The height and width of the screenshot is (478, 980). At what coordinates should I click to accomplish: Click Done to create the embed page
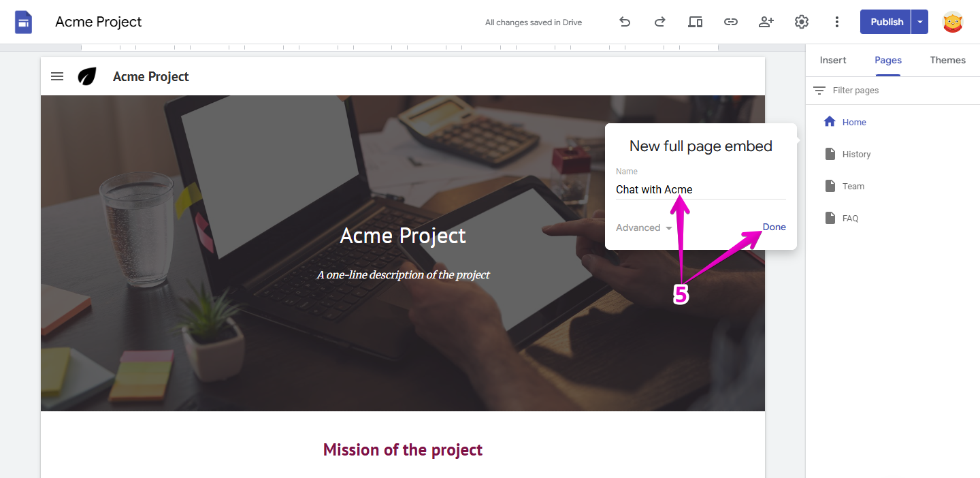click(x=774, y=227)
